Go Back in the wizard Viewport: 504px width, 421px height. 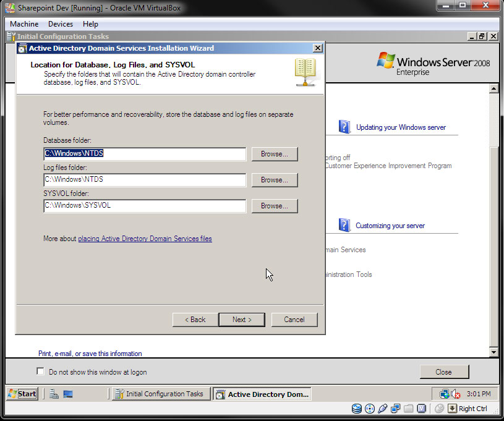(195, 320)
